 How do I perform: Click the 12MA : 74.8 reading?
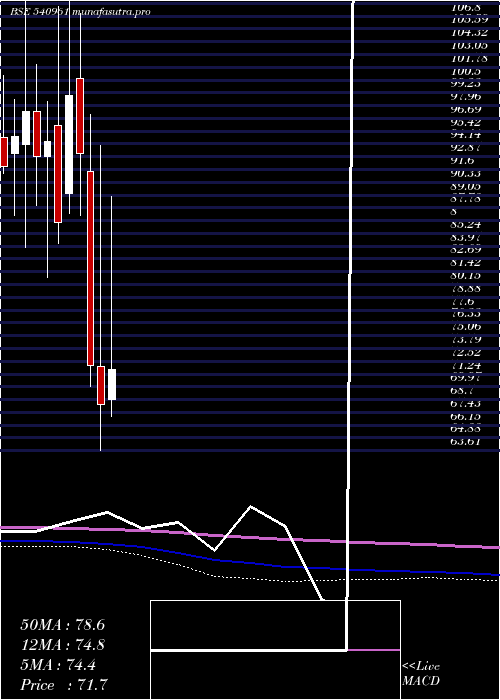coord(62,645)
